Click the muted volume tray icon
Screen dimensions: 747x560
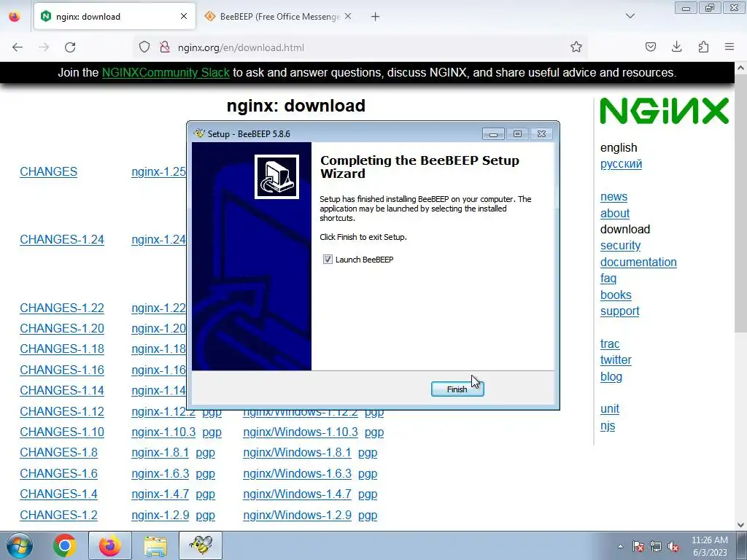673,547
